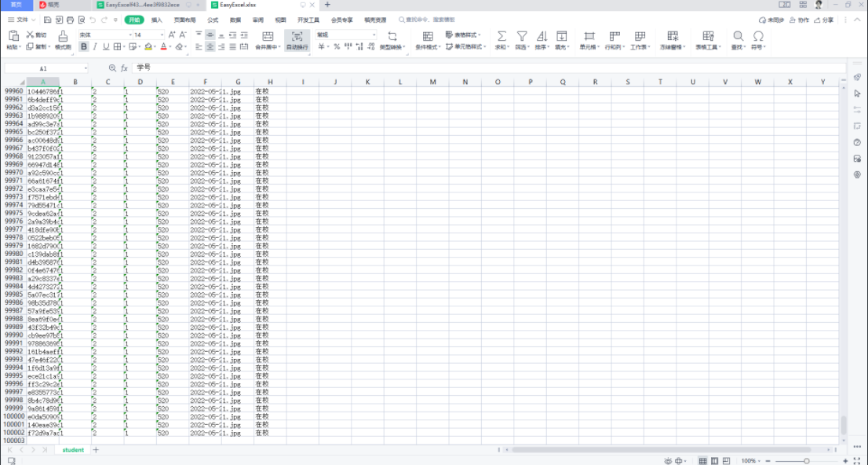Open the Rows and Columns (行和列) dropdown
Viewport: 868px width, 465px height.
tap(615, 47)
